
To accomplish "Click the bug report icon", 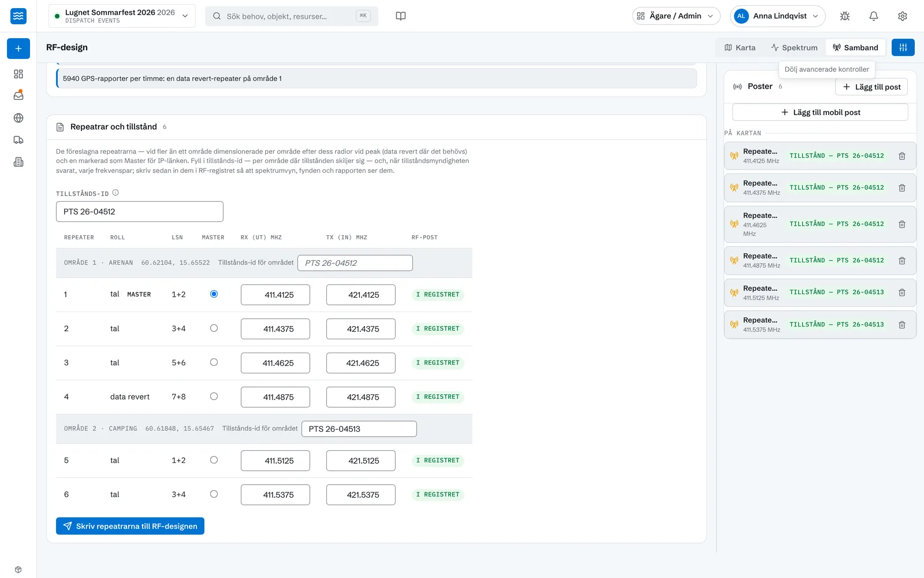I will [845, 16].
